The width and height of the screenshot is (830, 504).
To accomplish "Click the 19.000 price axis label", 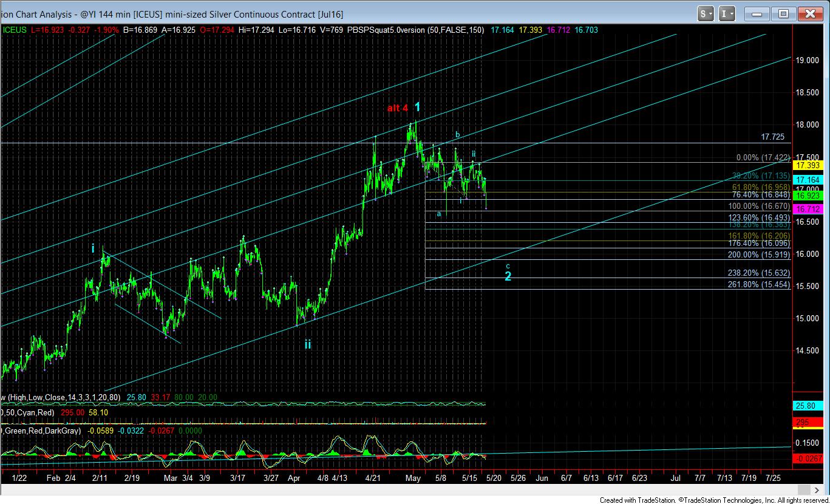I will click(808, 60).
